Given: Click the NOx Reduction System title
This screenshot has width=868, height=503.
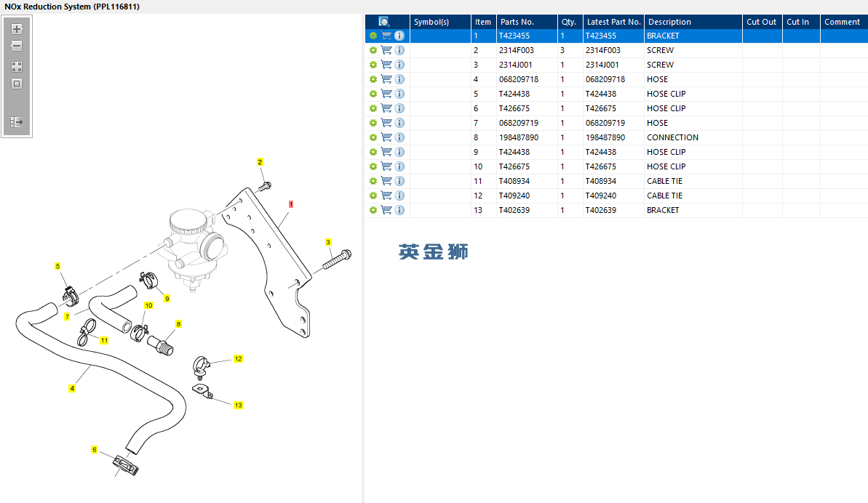Looking at the screenshot, I should [x=72, y=7].
